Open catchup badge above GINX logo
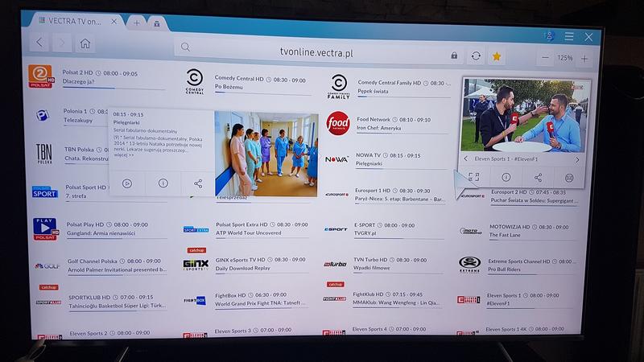 point(196,250)
